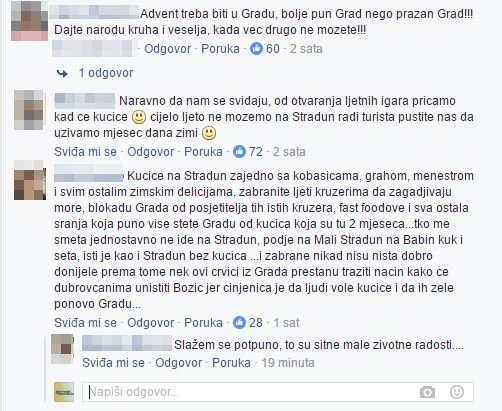Expand the 1 odgovor replies thread
Screen dimensions: 502x411
coord(106,73)
